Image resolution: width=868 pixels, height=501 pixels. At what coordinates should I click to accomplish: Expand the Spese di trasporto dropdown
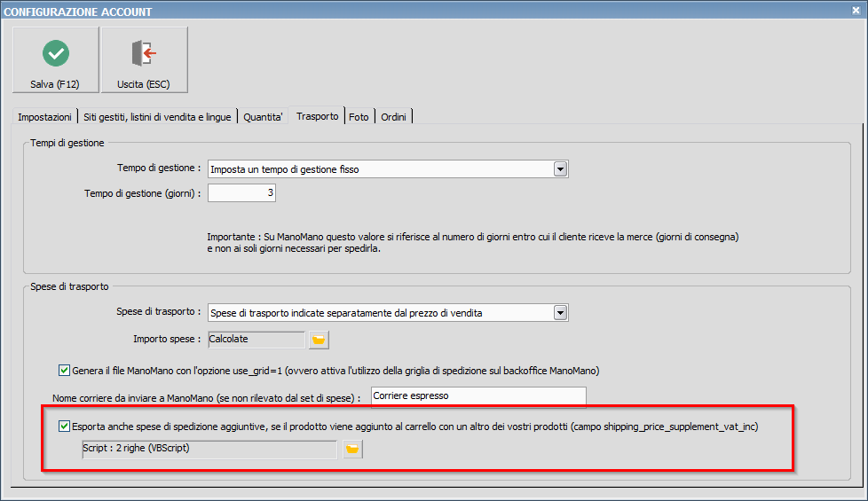coord(560,313)
